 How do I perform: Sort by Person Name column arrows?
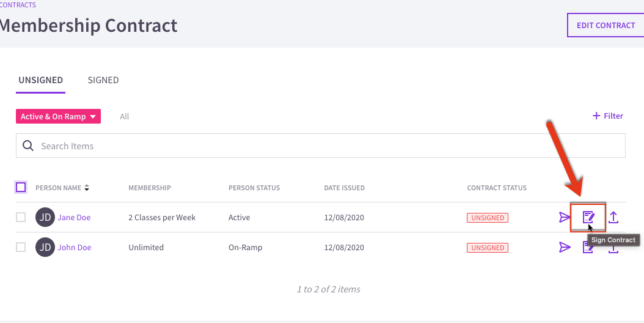pyautogui.click(x=87, y=188)
